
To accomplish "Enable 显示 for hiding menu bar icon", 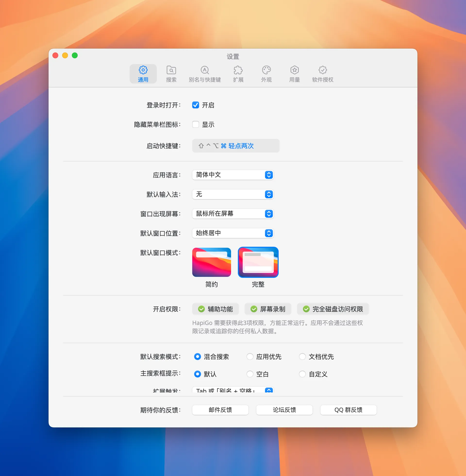I will (196, 124).
